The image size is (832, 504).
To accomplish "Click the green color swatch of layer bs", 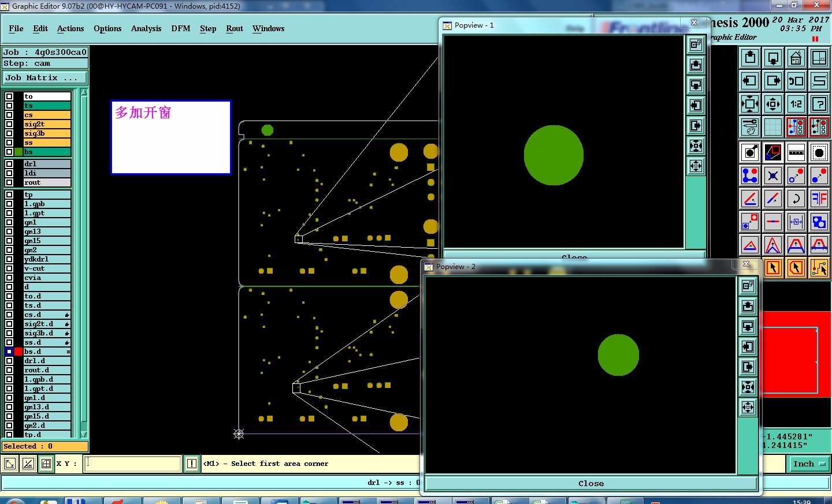I will [x=18, y=152].
